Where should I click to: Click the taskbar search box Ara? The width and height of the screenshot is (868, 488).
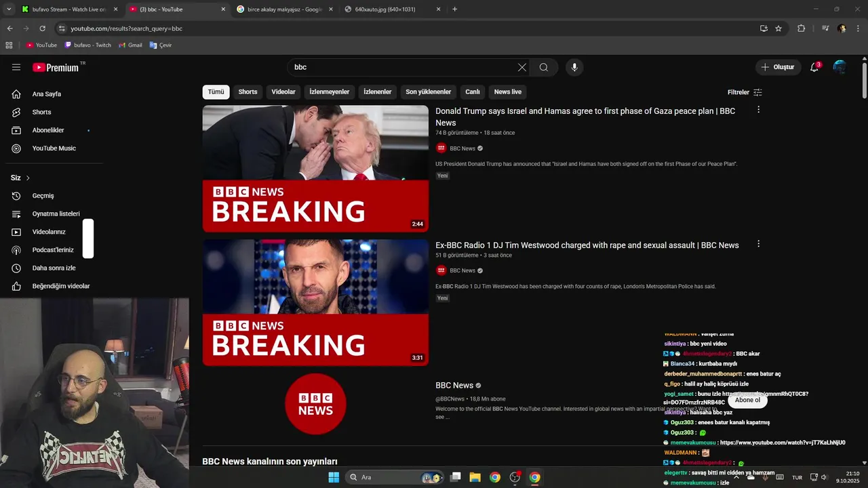(x=394, y=477)
